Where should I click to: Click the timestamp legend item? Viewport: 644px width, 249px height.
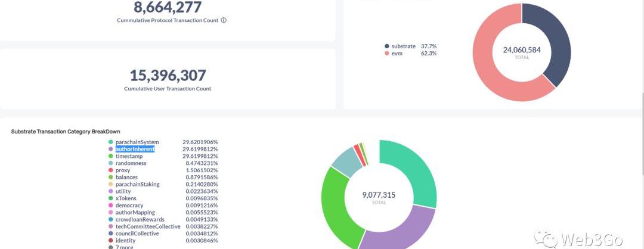129,156
